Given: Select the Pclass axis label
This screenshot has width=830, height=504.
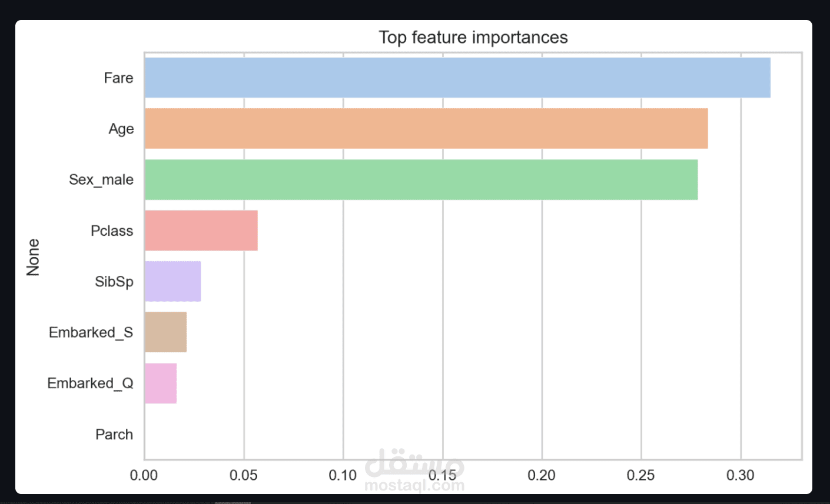Looking at the screenshot, I should click(x=112, y=231).
